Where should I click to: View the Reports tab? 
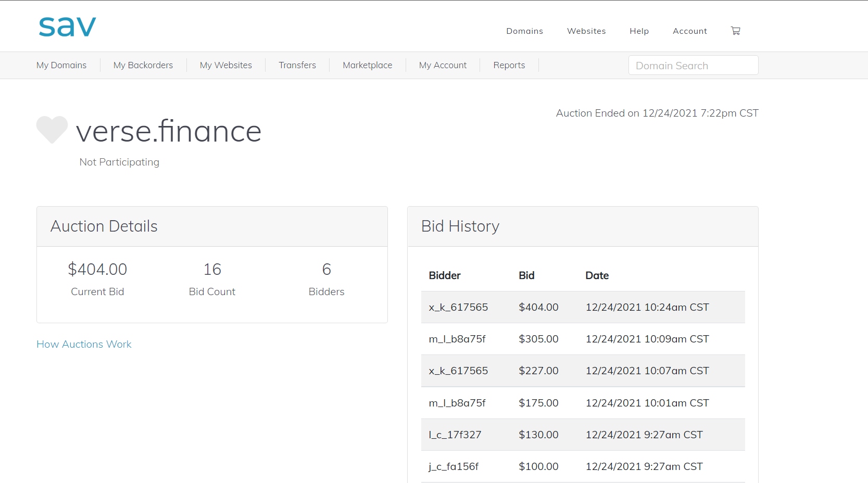[509, 65]
